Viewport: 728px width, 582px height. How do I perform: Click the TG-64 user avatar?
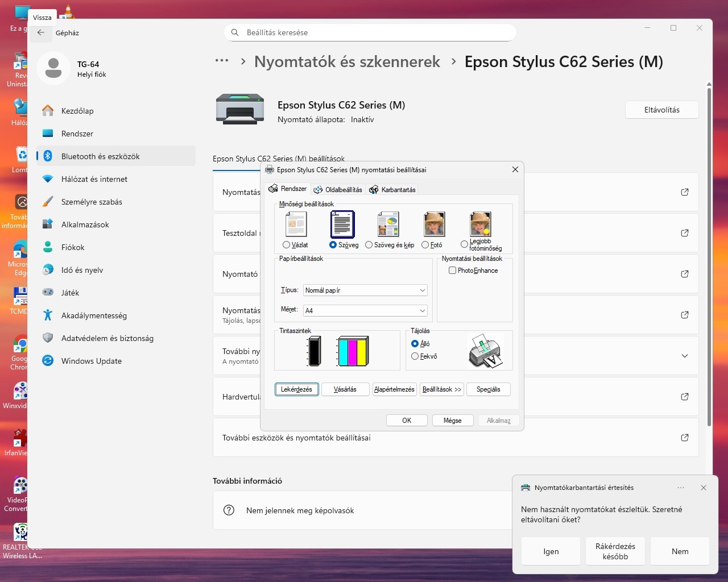tap(53, 68)
